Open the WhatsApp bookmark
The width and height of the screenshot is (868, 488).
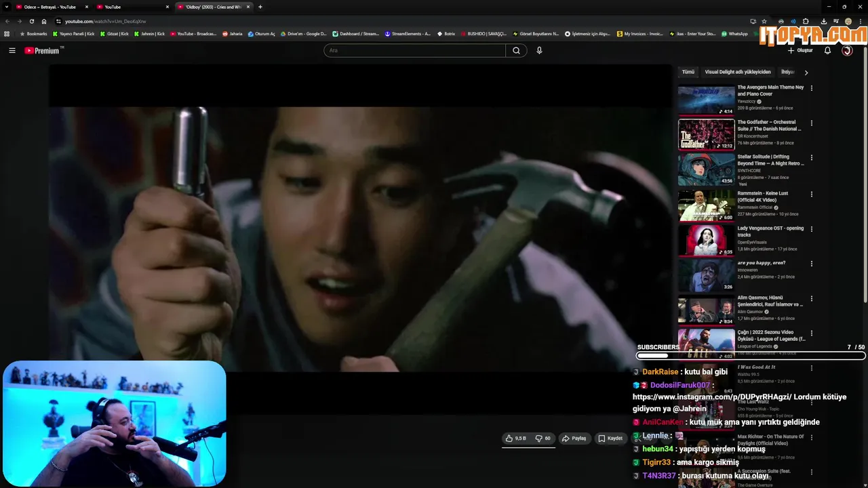[735, 33]
